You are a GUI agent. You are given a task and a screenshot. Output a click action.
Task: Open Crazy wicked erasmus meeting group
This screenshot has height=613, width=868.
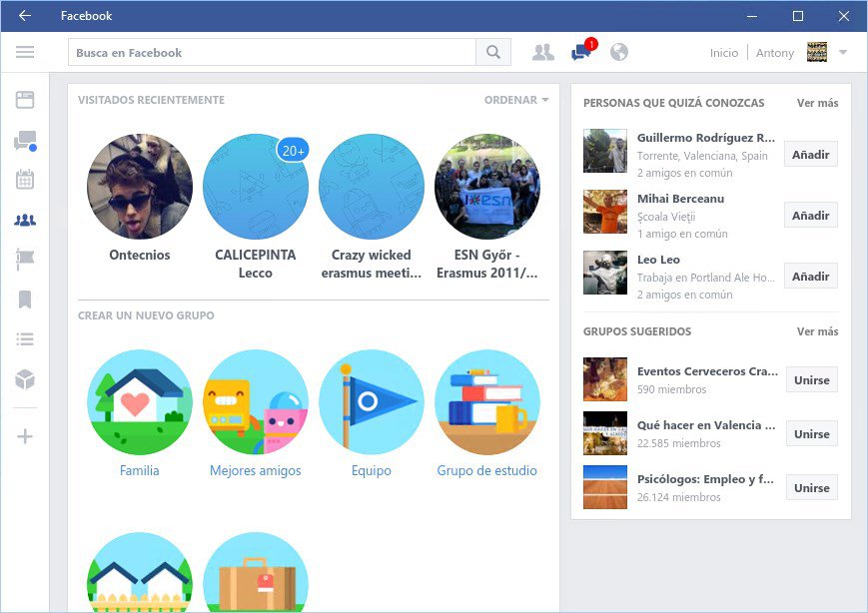tap(372, 187)
